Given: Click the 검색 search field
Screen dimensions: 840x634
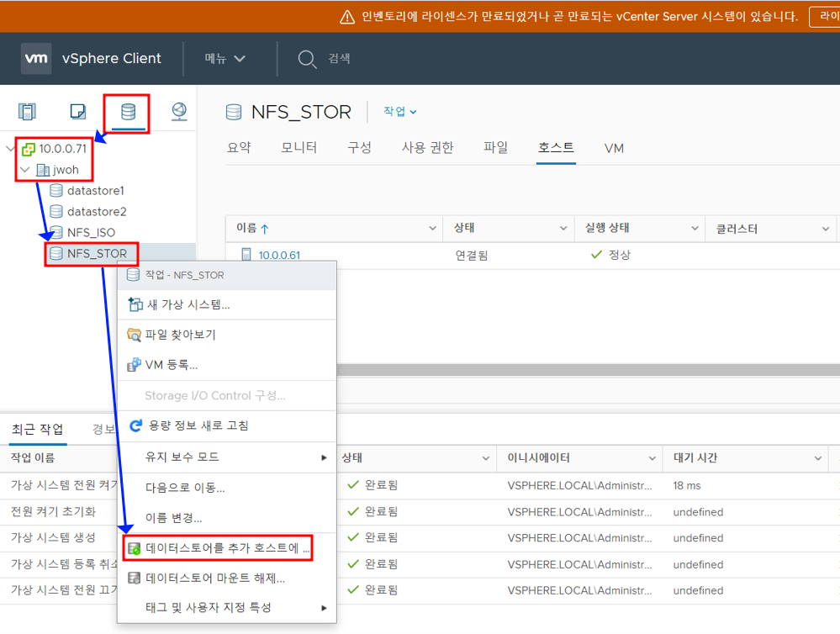Looking at the screenshot, I should (x=339, y=58).
